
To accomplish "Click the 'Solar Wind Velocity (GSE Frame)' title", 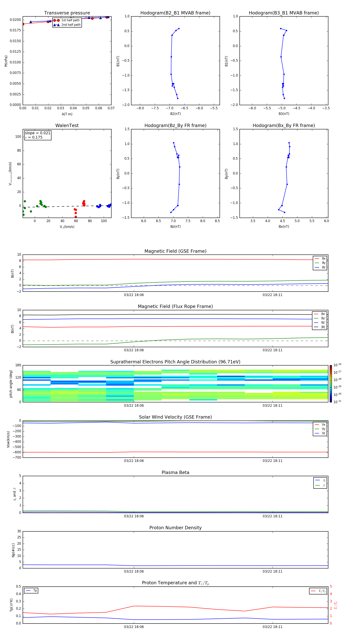I will click(x=175, y=417).
